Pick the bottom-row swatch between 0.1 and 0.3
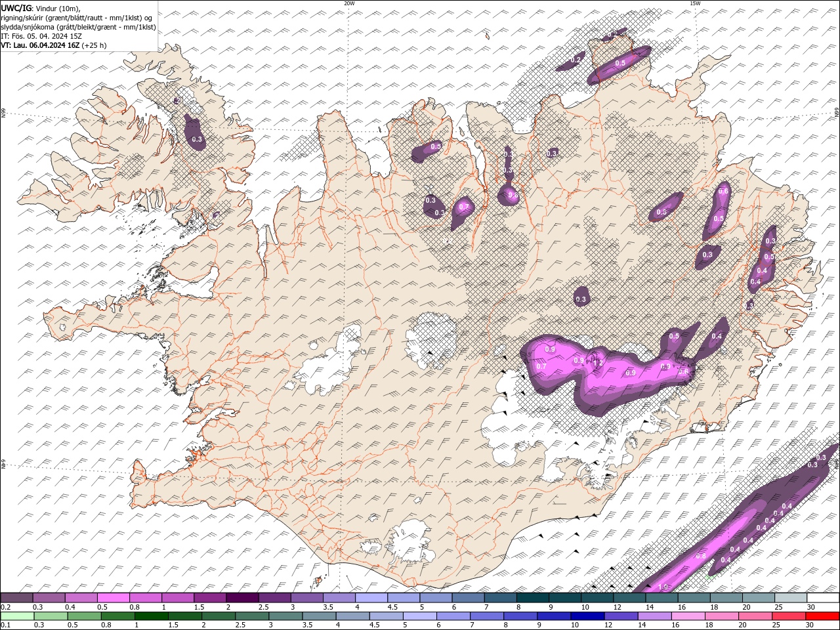840x630 pixels. tap(17, 616)
